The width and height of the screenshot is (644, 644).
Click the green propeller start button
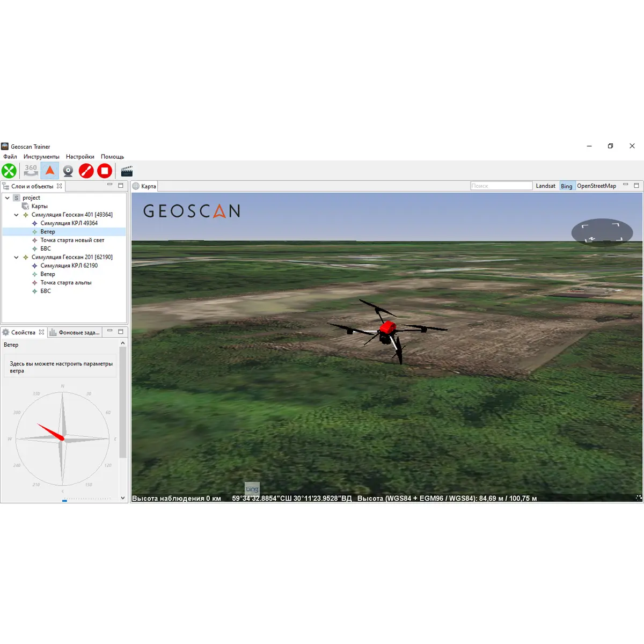point(9,171)
